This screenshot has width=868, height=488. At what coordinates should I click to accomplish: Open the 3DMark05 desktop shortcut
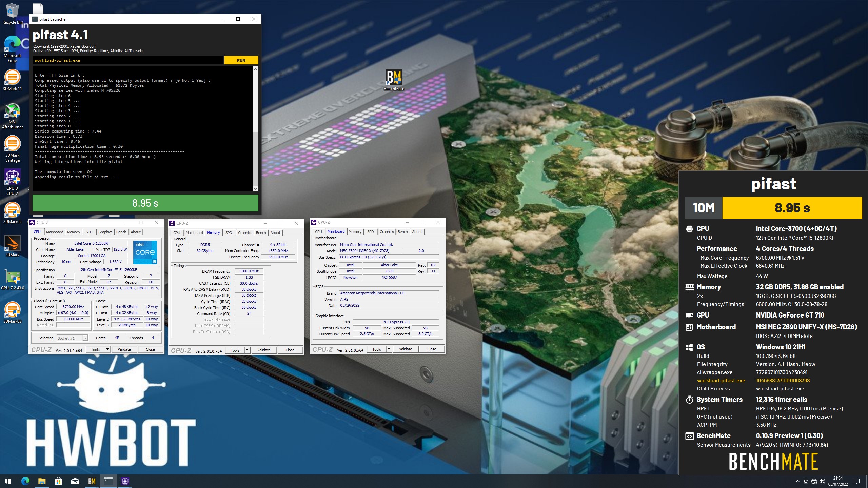point(12,213)
